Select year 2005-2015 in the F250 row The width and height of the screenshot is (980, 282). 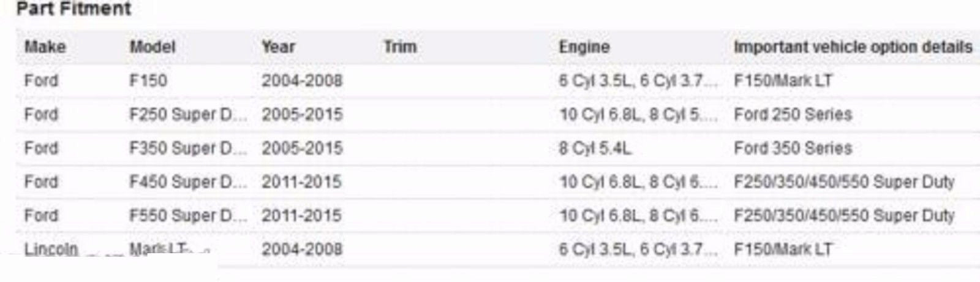(x=301, y=115)
